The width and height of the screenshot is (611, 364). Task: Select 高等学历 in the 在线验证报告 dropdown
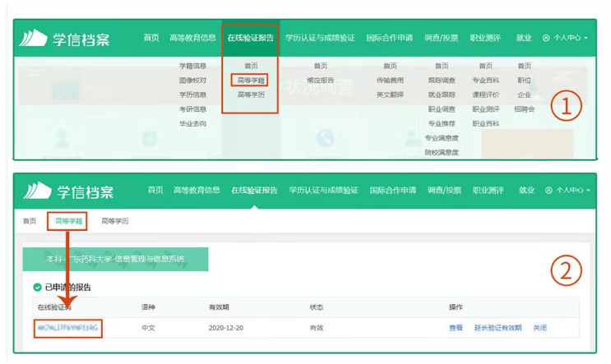250,94
